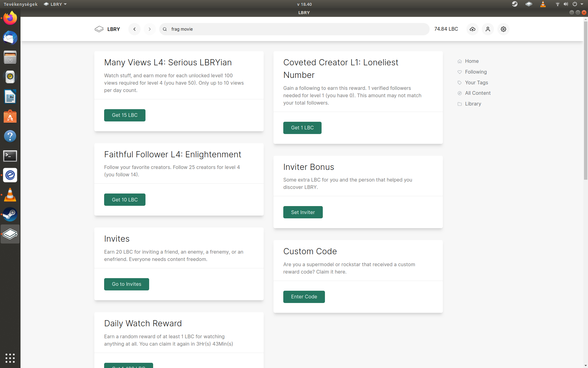Viewport: 588px width, 368px height.
Task: Click the Library folder icon
Action: click(x=460, y=104)
